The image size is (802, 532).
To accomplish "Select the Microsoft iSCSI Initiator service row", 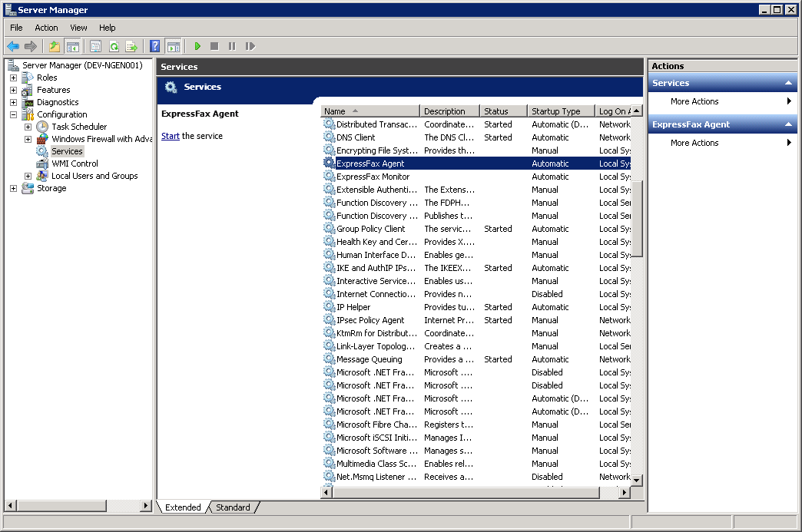I will click(x=477, y=438).
